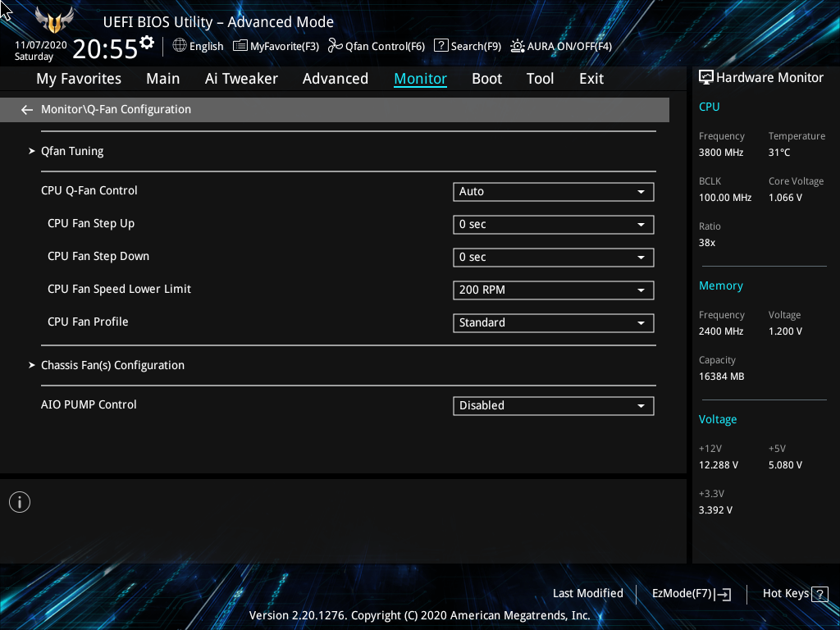Go to the Boot tab
Viewport: 840px width, 630px height.
tap(487, 79)
